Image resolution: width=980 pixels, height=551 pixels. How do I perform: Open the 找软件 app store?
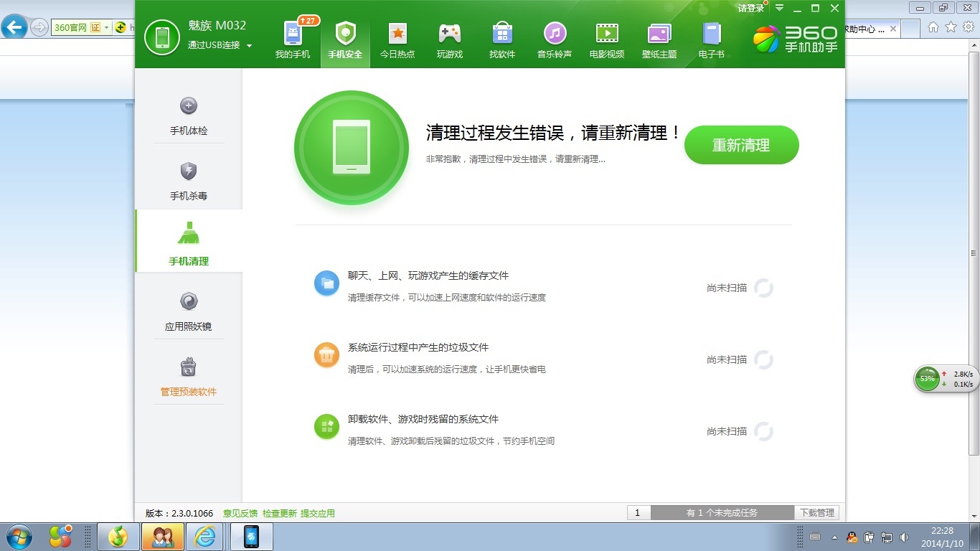(x=502, y=40)
